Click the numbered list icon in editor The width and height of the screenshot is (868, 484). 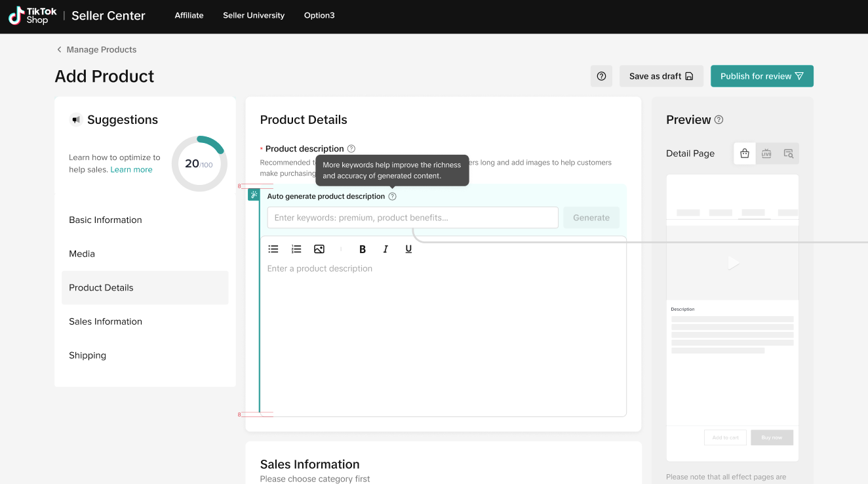click(296, 249)
